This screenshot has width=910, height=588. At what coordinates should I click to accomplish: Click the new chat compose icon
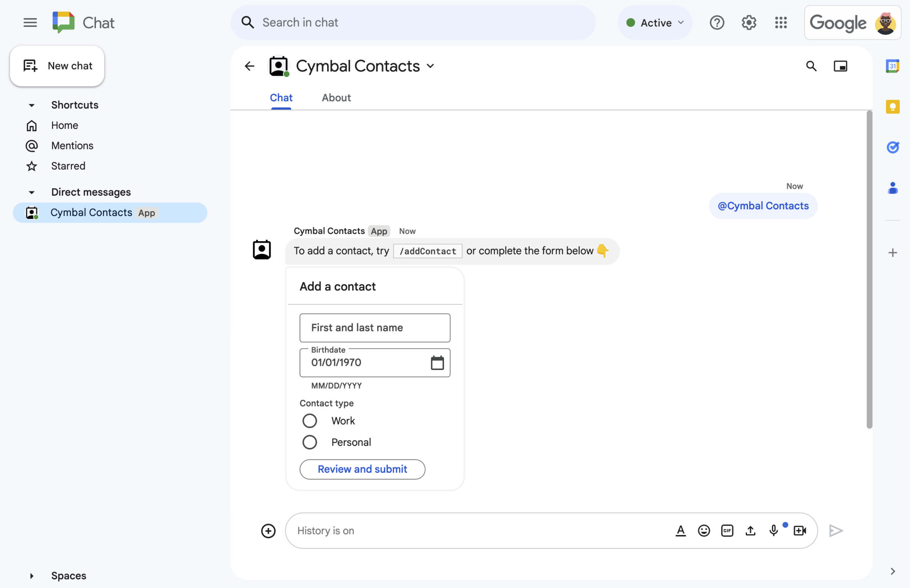click(x=30, y=66)
